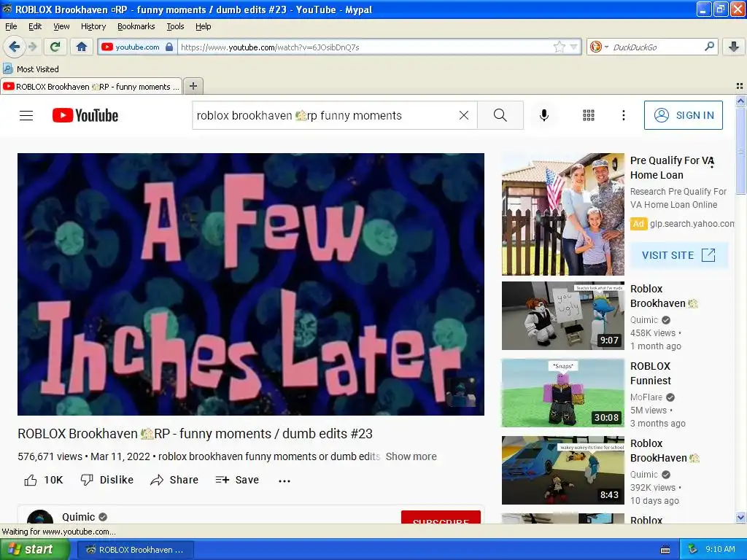747x560 pixels.
Task: Click the glp.search.yahoo.com ad link
Action: click(692, 224)
